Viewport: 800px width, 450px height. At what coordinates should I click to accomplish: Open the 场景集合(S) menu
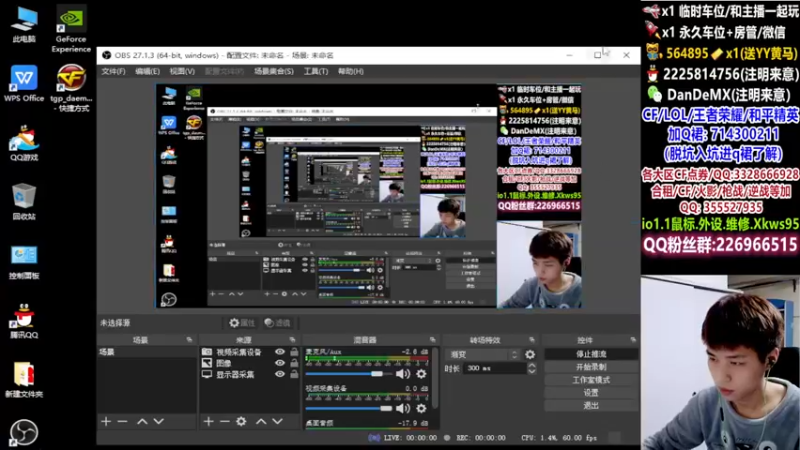(x=273, y=71)
